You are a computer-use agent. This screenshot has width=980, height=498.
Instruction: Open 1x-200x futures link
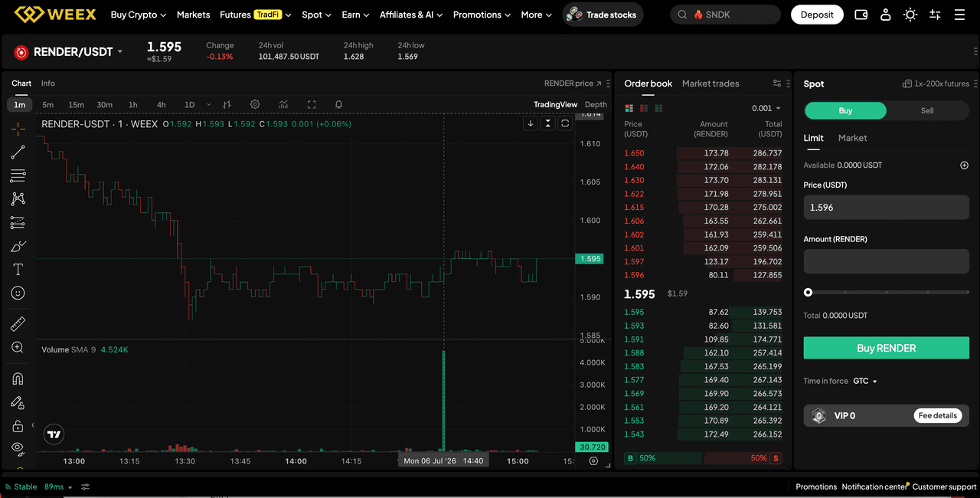pyautogui.click(x=936, y=84)
